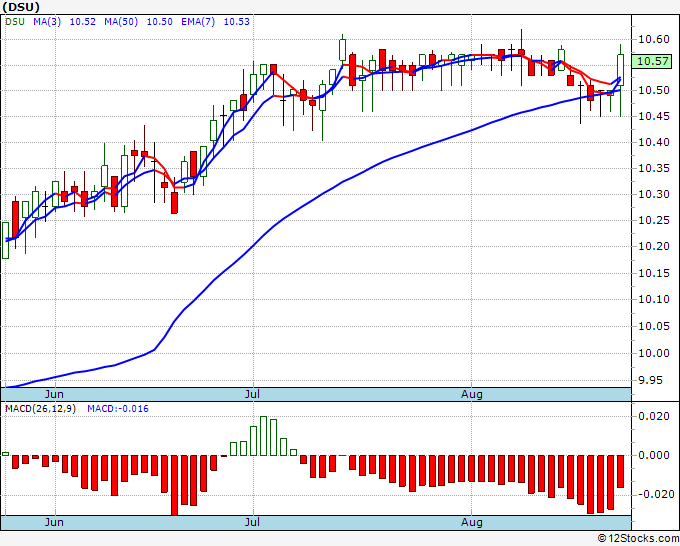The image size is (680, 546).
Task: Click the current price tag 10.57
Action: coord(652,61)
